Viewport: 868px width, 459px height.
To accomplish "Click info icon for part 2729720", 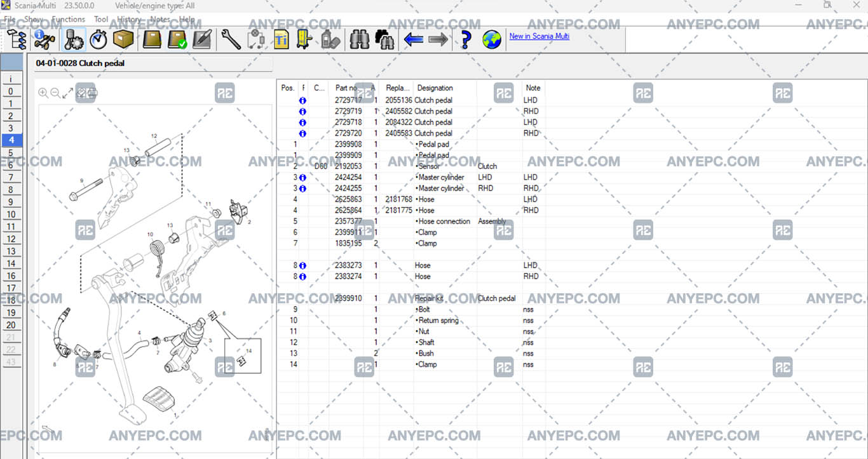I will pos(302,133).
